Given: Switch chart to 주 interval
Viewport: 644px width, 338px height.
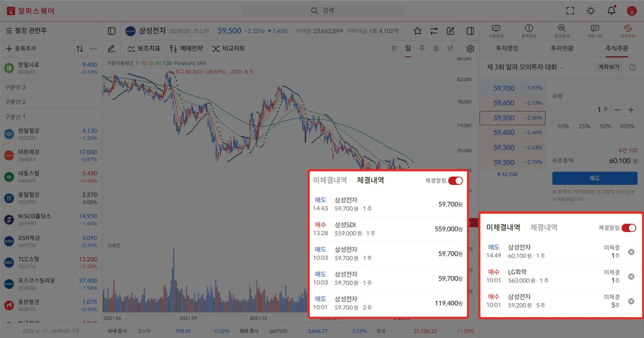Looking at the screenshot, I should coord(422,48).
